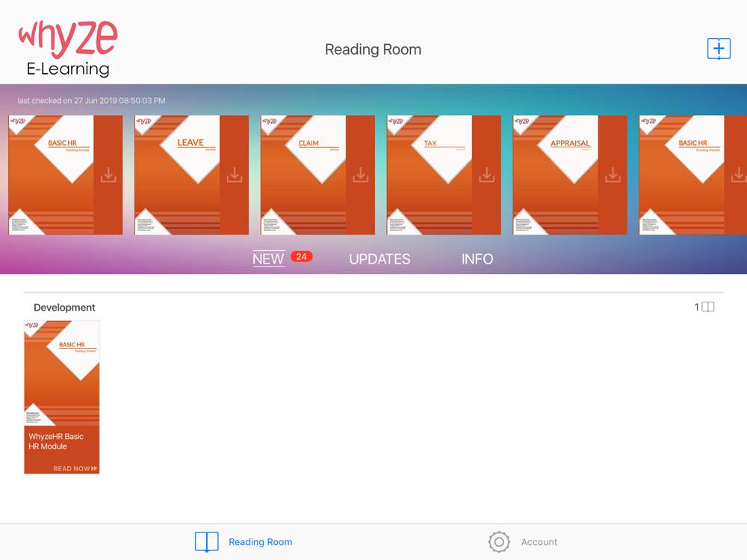Open the Reading Room bottom tab icon
Screen dimensions: 747x560
point(207,542)
